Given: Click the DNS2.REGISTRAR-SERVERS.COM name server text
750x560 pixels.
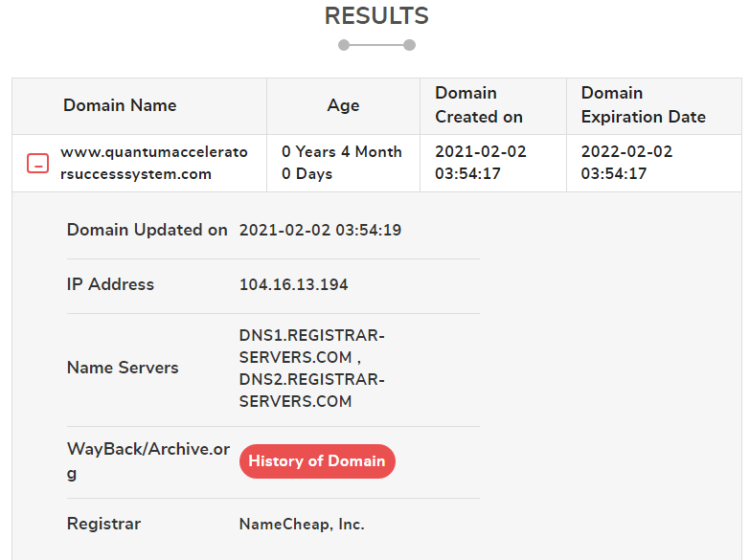Looking at the screenshot, I should 312,391.
